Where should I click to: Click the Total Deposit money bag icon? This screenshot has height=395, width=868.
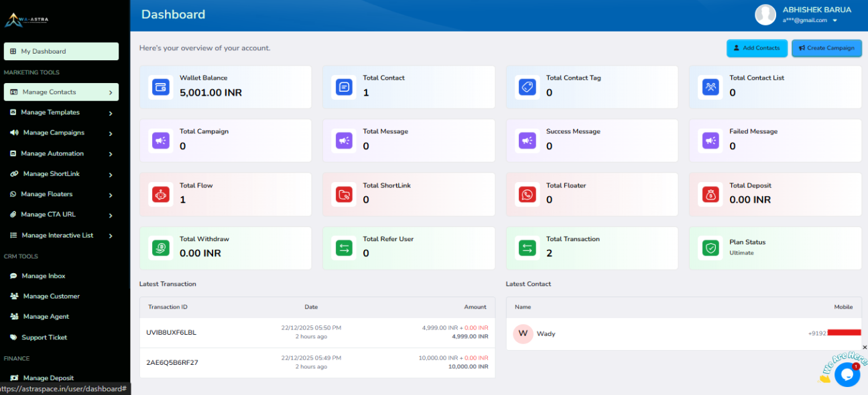[710, 195]
